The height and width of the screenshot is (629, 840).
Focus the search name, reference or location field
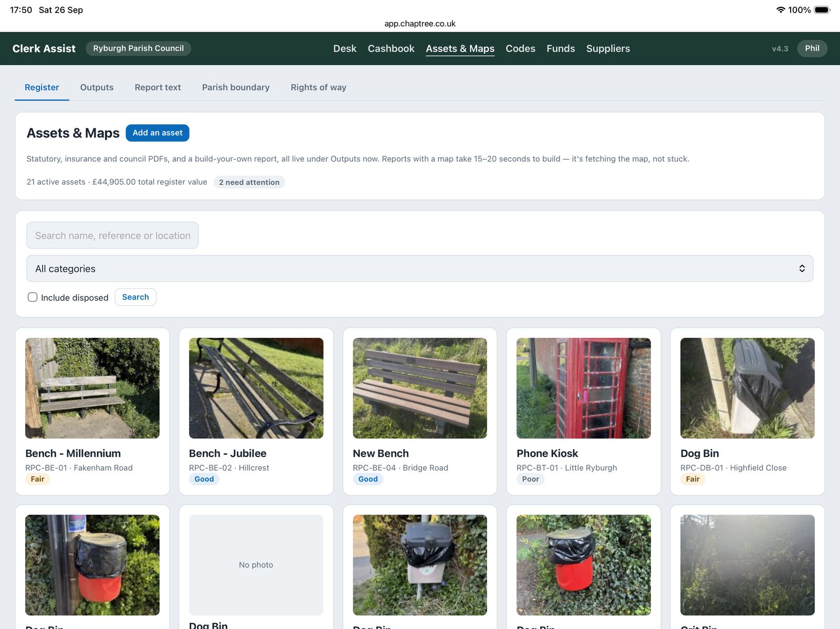112,235
